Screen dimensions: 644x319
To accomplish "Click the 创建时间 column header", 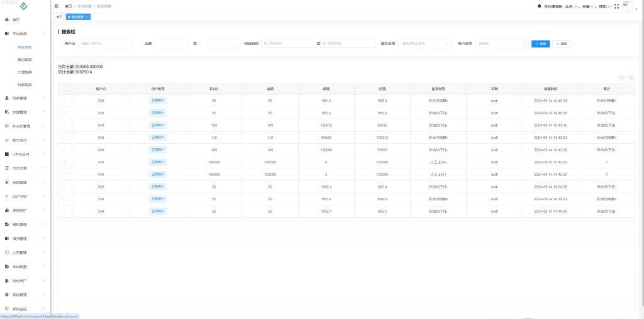I will [551, 89].
